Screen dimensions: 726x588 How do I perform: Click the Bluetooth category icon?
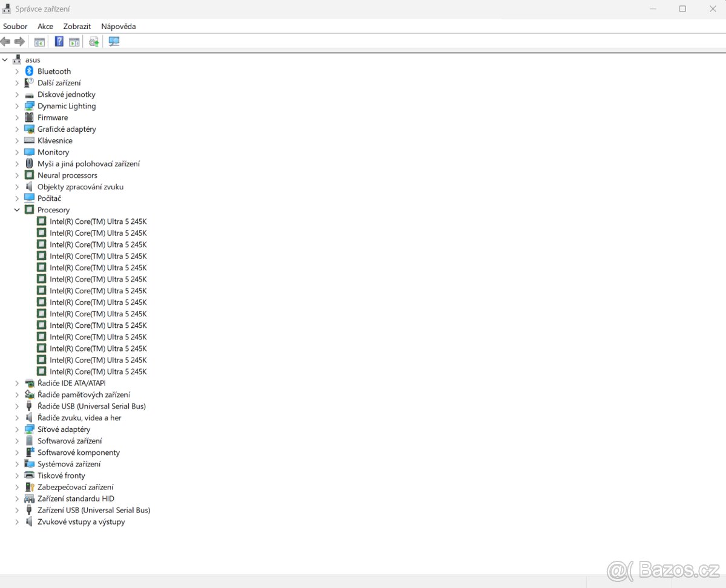coord(29,71)
